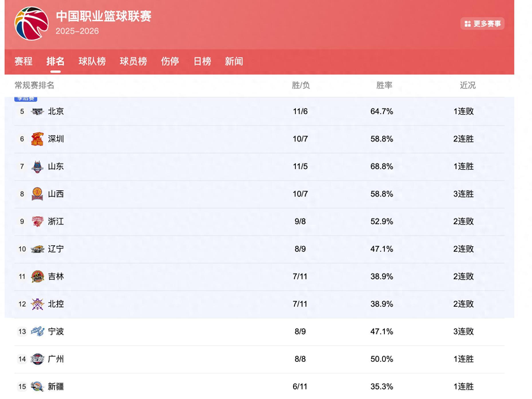This screenshot has height=399, width=532.
Task: Switch to the 赛程 tab
Action: (x=23, y=62)
